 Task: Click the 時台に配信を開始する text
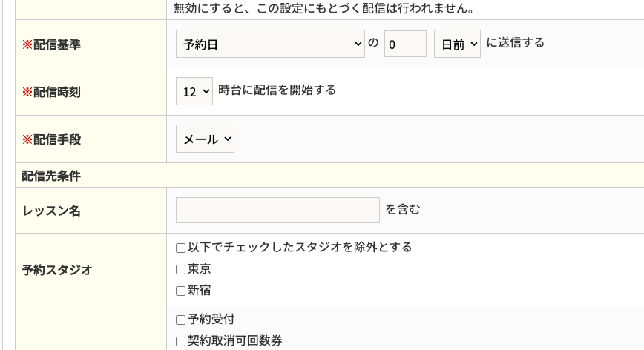point(277,90)
